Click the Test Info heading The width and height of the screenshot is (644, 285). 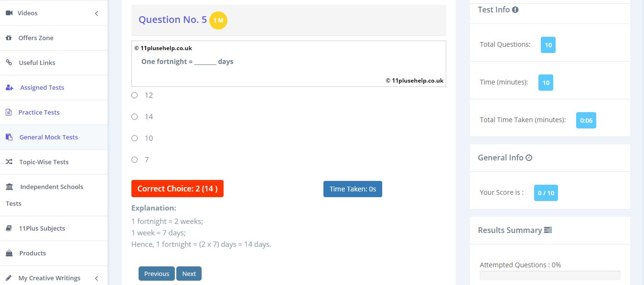pyautogui.click(x=494, y=10)
